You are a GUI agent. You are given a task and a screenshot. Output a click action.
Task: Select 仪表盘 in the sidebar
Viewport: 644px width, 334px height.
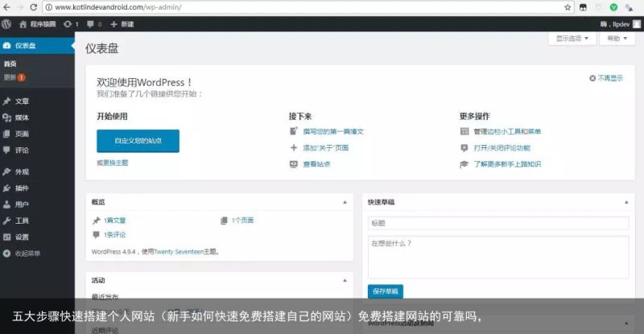[x=37, y=46]
